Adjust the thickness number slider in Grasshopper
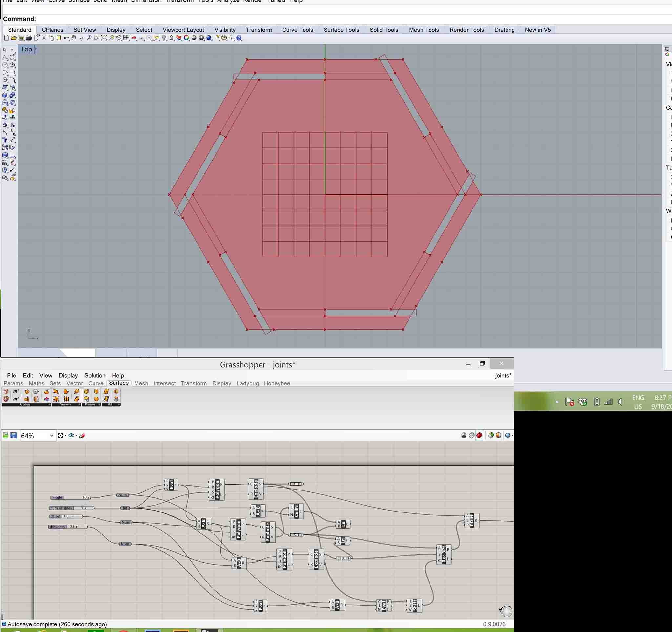This screenshot has height=632, width=672. (68, 527)
